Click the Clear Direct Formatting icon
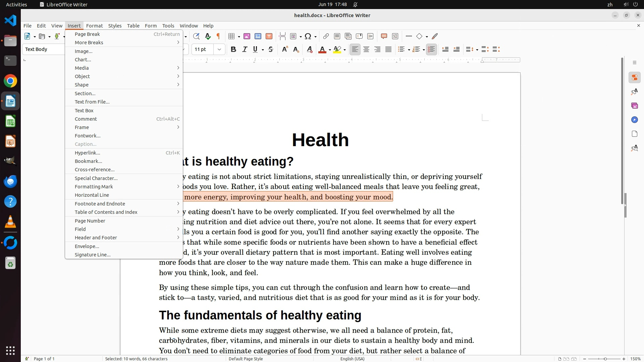Screen dimensions: 644x362 pyautogui.click(x=310, y=50)
